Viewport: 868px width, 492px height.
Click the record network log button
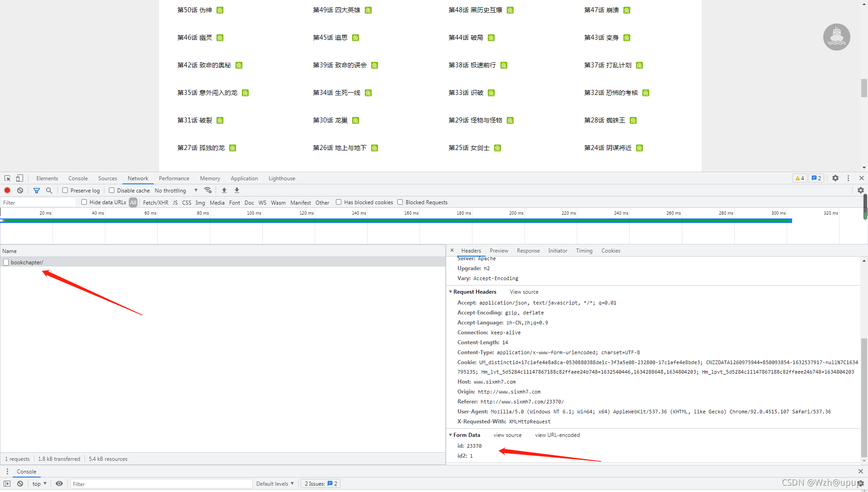coord(7,191)
